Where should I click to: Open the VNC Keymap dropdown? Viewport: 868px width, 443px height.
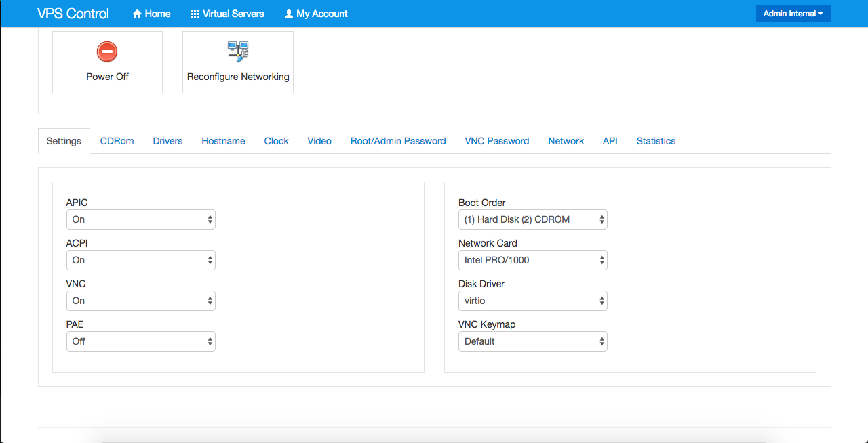(533, 341)
